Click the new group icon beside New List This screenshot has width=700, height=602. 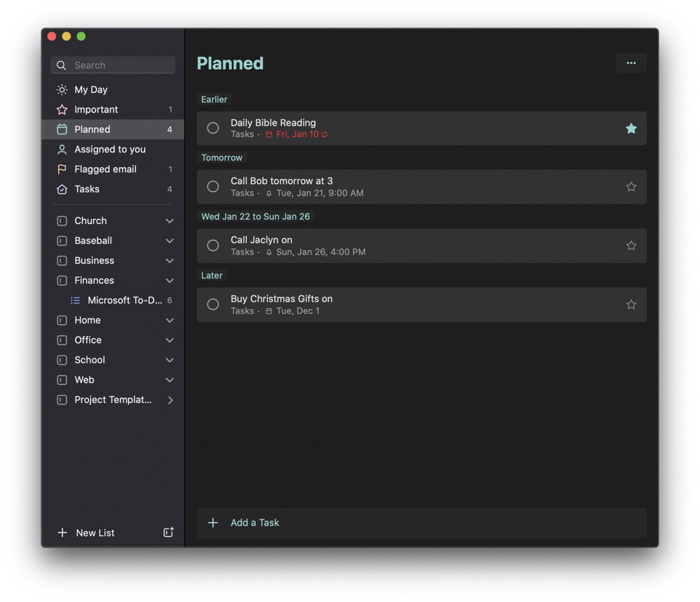tap(168, 532)
